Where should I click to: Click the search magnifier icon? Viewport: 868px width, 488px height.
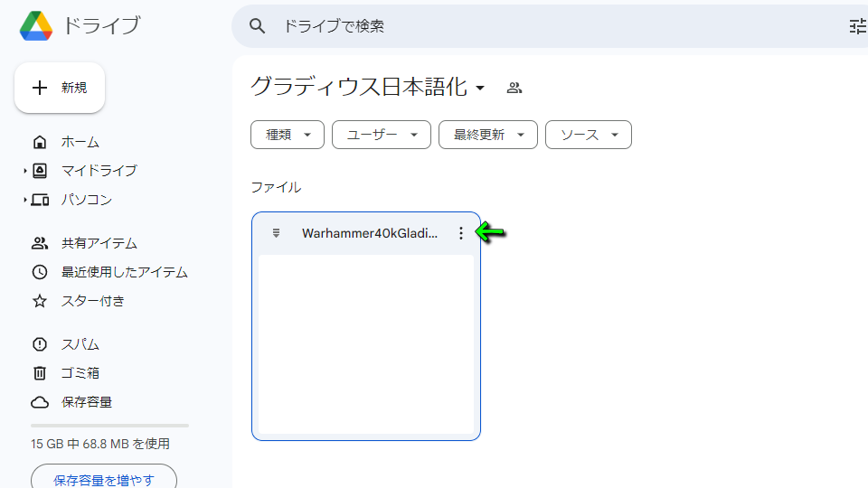click(x=257, y=26)
